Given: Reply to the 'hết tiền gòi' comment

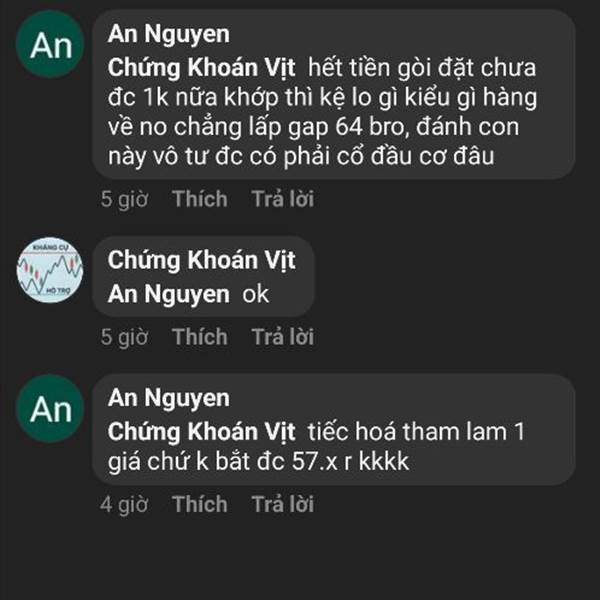Looking at the screenshot, I should point(283,199).
